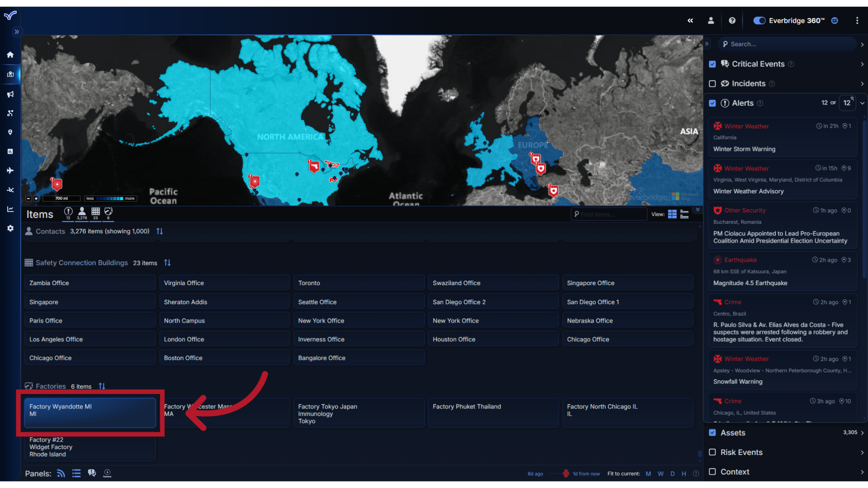
Task: Expand Safety Connection Buildings sort options
Action: coord(168,263)
